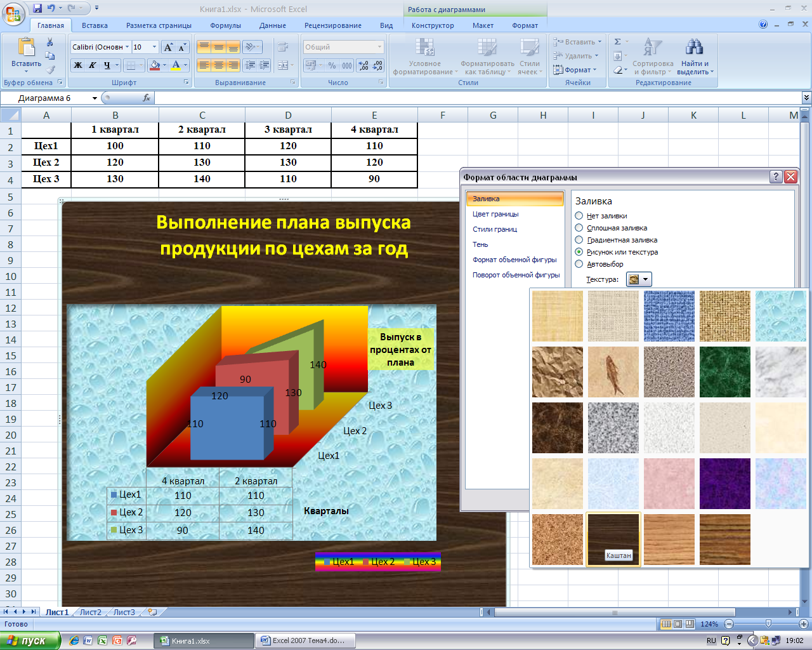Click the align text right icon
This screenshot has width=812, height=650.
click(x=233, y=65)
